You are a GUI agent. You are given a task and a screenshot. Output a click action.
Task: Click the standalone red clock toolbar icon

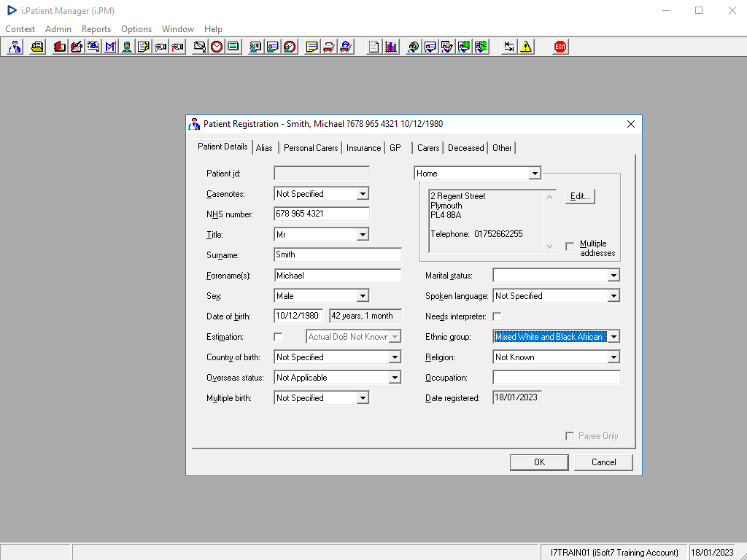[x=216, y=47]
